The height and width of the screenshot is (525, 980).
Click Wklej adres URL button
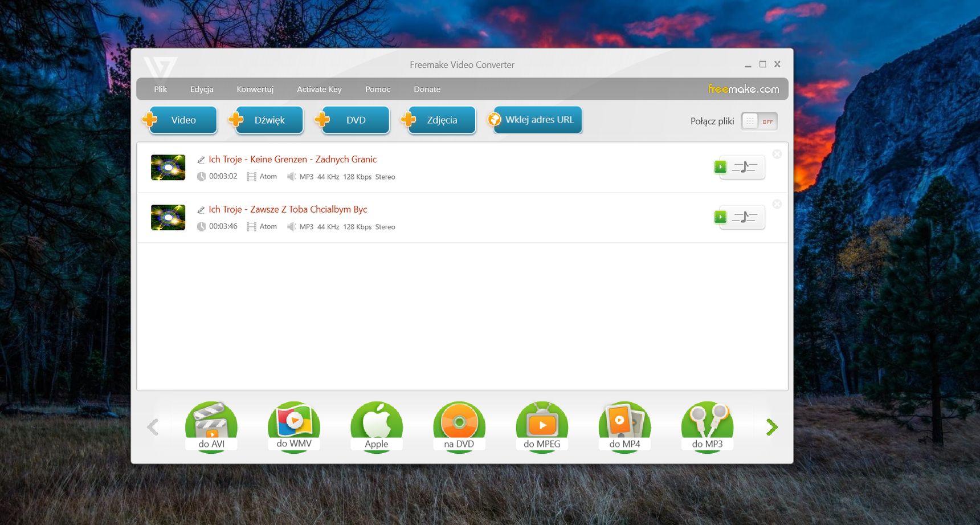click(x=534, y=120)
